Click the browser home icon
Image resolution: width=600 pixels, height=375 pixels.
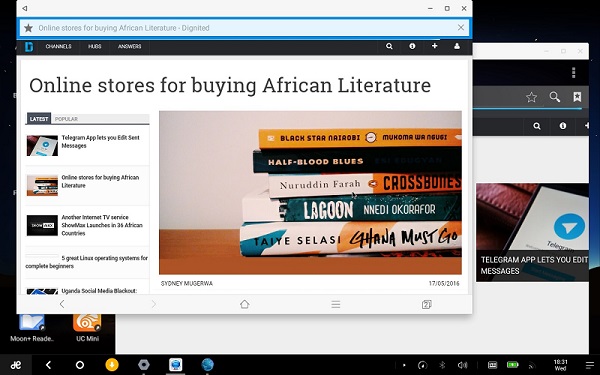tap(245, 304)
